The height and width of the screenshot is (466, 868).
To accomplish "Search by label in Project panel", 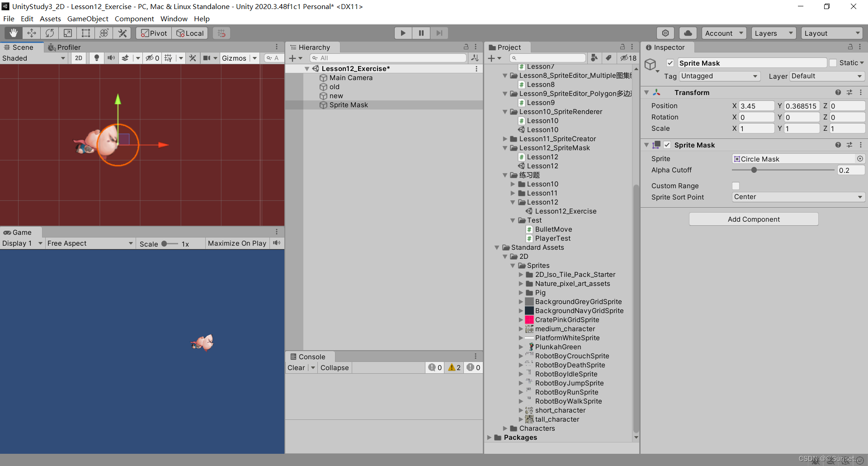I will click(609, 58).
